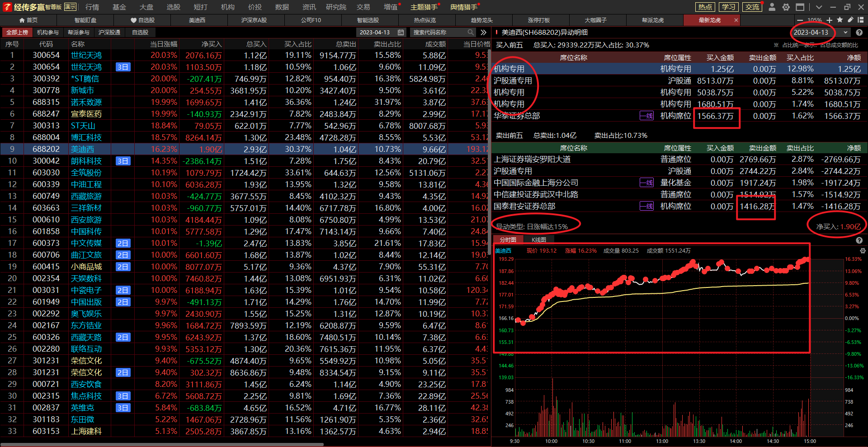Click the 一线 tag on 华泰证券总部 row
Image resolution: width=868 pixels, height=447 pixels.
pyautogui.click(x=646, y=116)
